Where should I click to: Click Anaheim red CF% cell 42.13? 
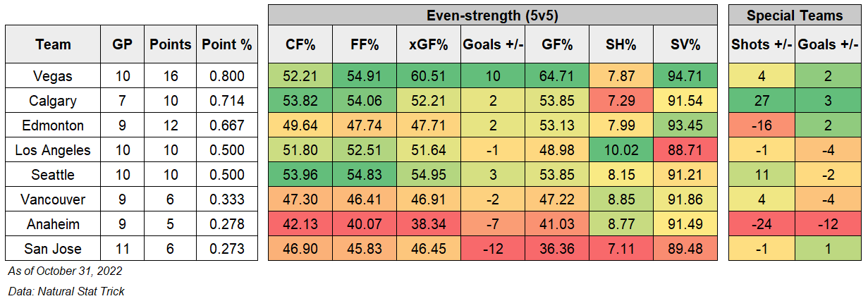pos(300,224)
